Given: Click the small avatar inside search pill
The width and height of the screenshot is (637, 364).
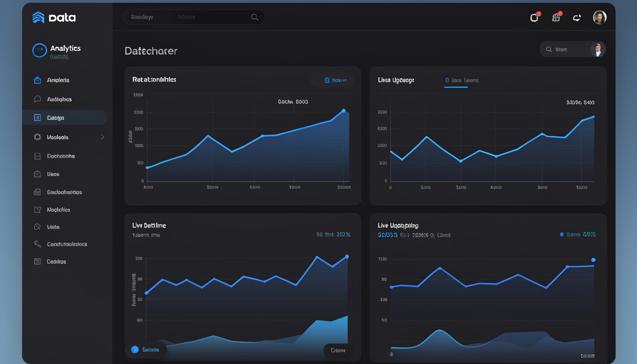Looking at the screenshot, I should point(597,49).
